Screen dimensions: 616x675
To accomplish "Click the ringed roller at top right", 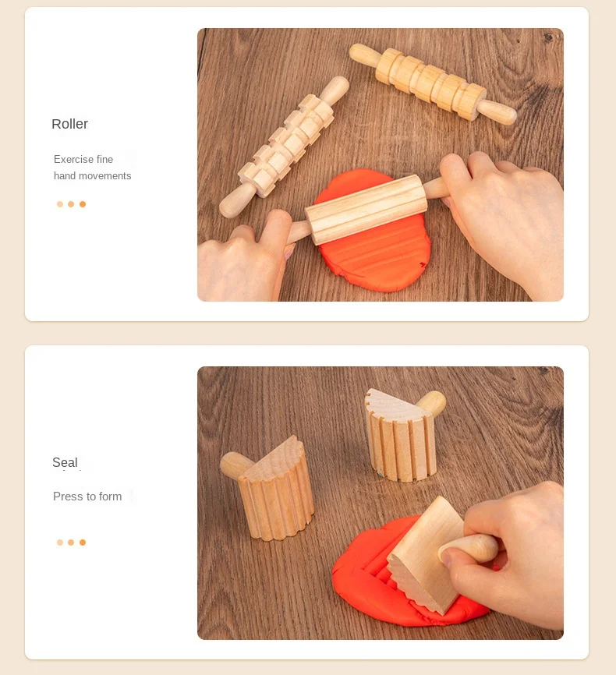I will pos(432,84).
